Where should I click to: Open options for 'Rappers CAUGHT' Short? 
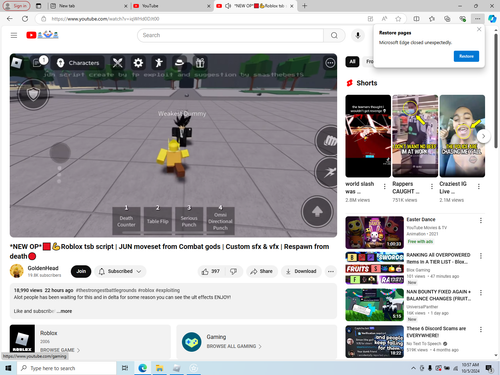point(432,187)
